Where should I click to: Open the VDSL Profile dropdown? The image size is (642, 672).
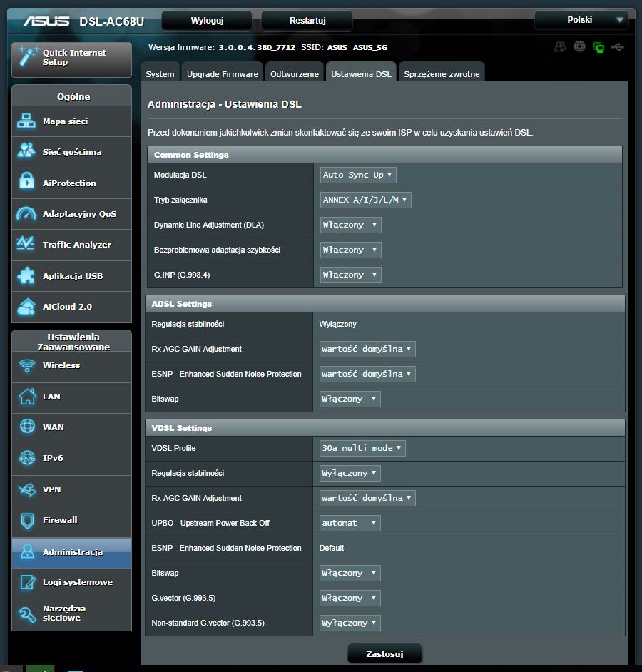(362, 448)
